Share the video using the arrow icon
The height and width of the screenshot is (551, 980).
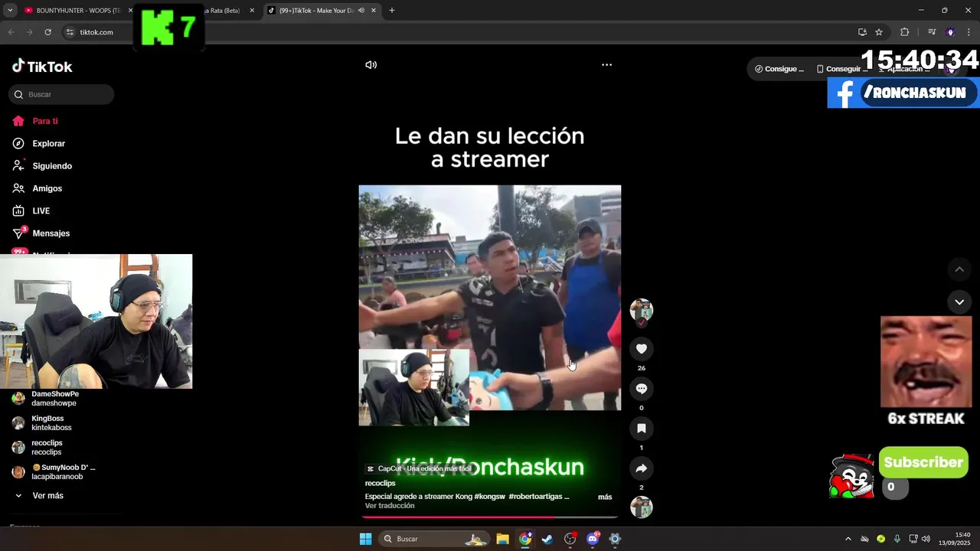coord(642,468)
